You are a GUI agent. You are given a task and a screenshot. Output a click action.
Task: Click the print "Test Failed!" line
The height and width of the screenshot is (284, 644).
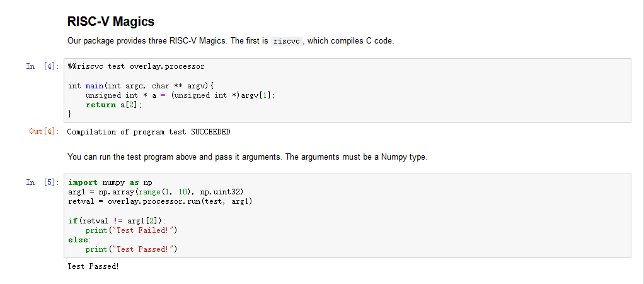tap(132, 230)
